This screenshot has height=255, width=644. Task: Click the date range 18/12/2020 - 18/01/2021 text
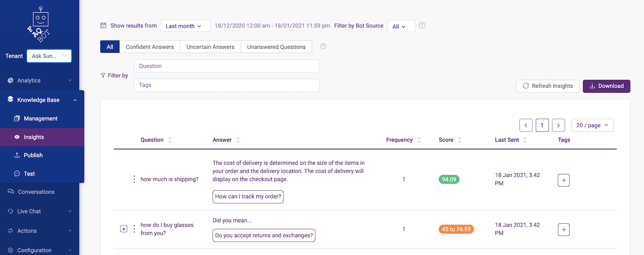[272, 26]
